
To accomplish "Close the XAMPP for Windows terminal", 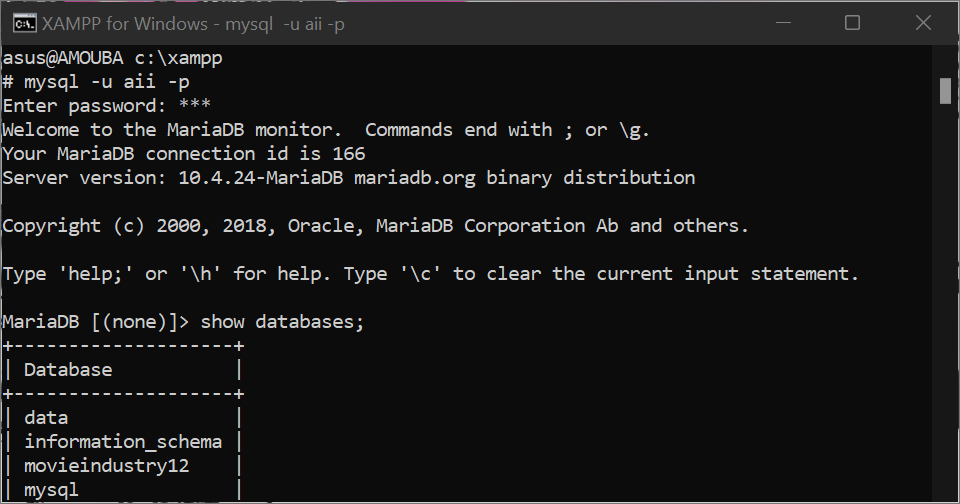I will click(x=921, y=22).
